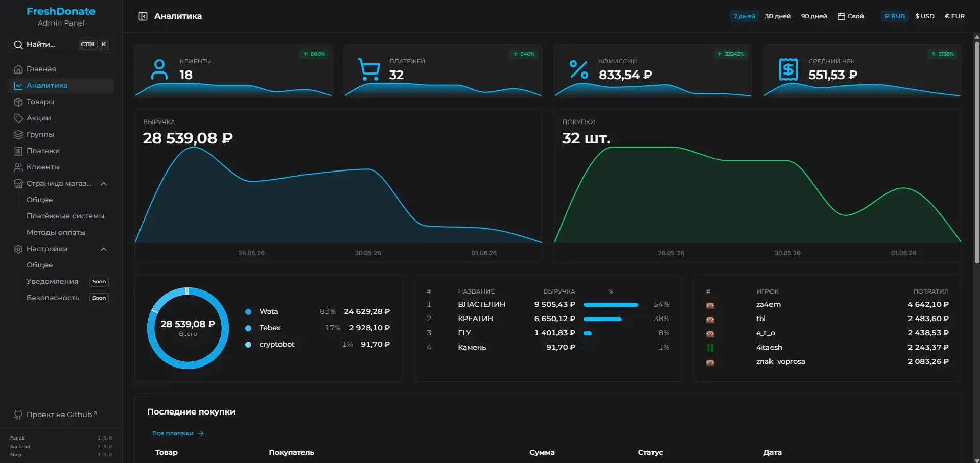
Task: Open Товары via its box icon
Action: point(18,102)
